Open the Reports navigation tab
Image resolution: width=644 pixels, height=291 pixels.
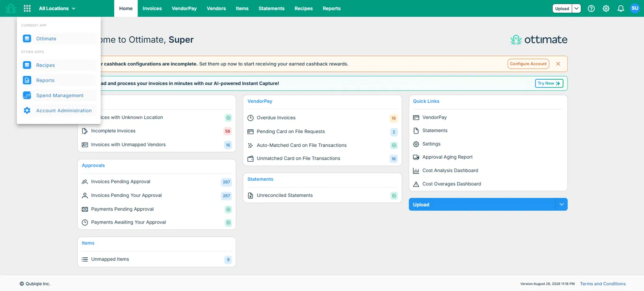(331, 8)
